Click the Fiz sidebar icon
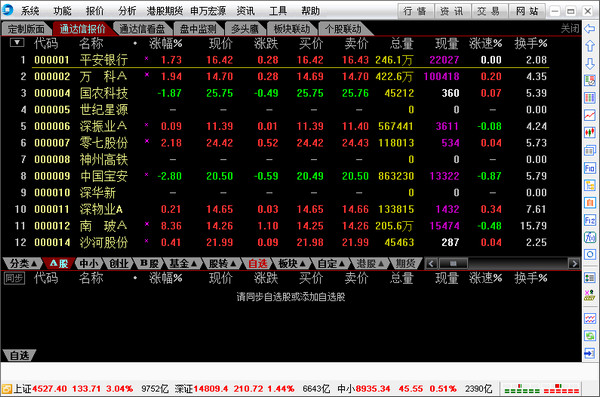Screen dimensions: 600x397 point(590,220)
